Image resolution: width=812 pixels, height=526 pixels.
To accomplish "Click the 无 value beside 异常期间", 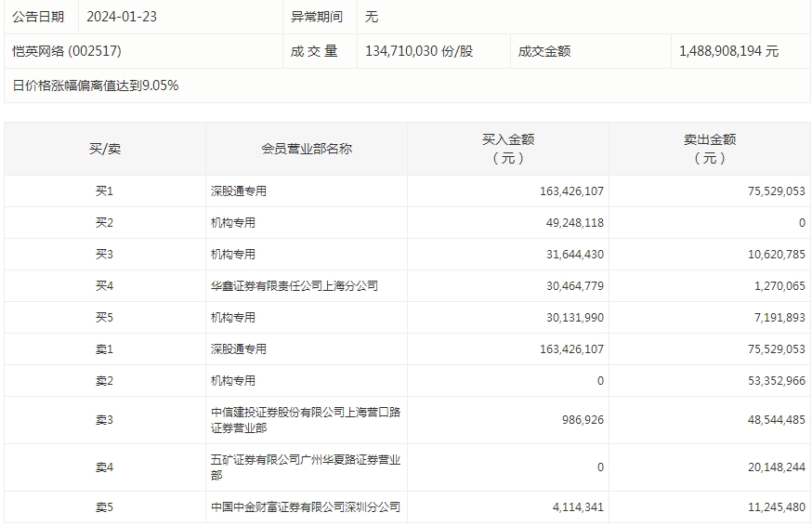I will pyautogui.click(x=372, y=17).
